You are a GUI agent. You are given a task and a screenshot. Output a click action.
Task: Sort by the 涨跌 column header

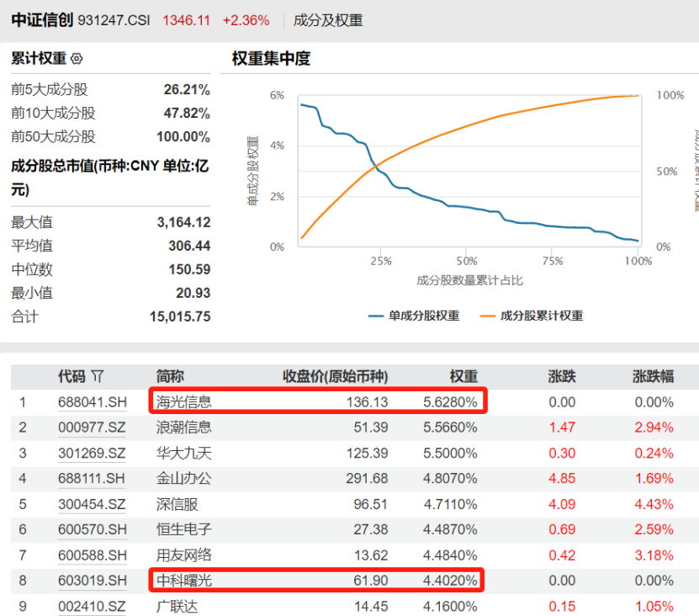(562, 376)
